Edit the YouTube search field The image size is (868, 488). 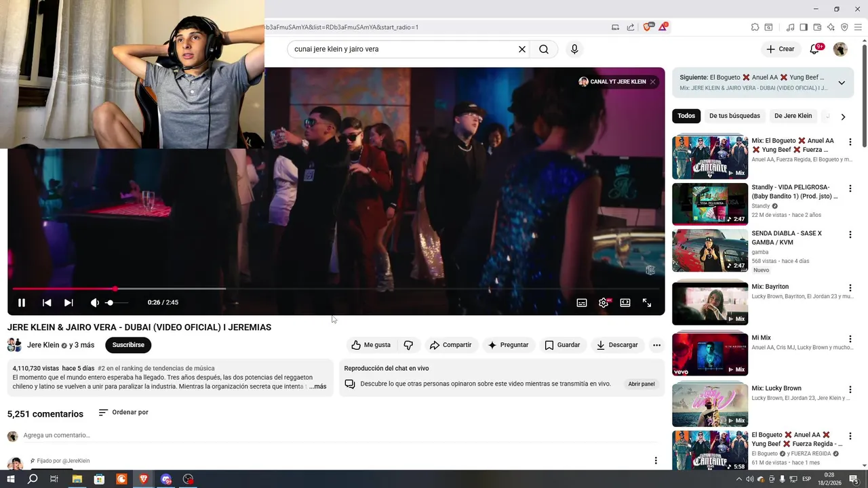coord(403,49)
